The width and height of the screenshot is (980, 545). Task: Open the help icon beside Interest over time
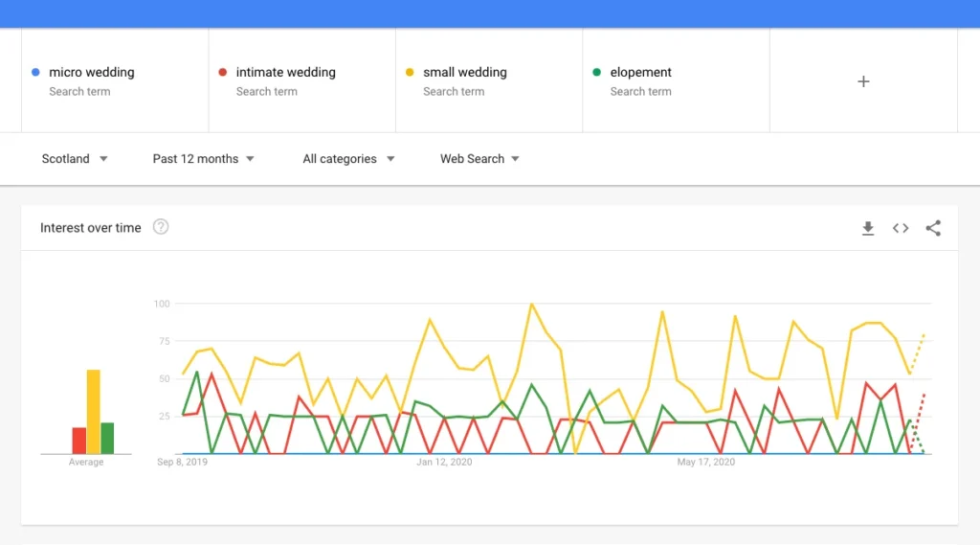click(161, 227)
